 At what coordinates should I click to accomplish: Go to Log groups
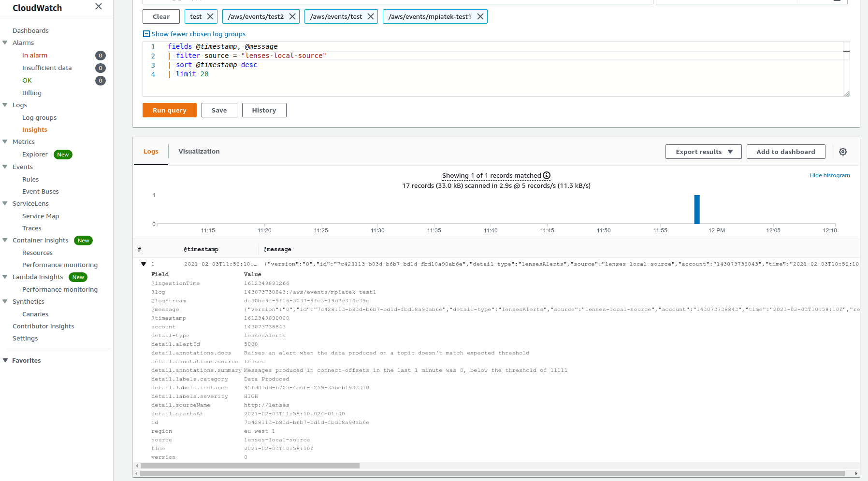[x=39, y=117]
